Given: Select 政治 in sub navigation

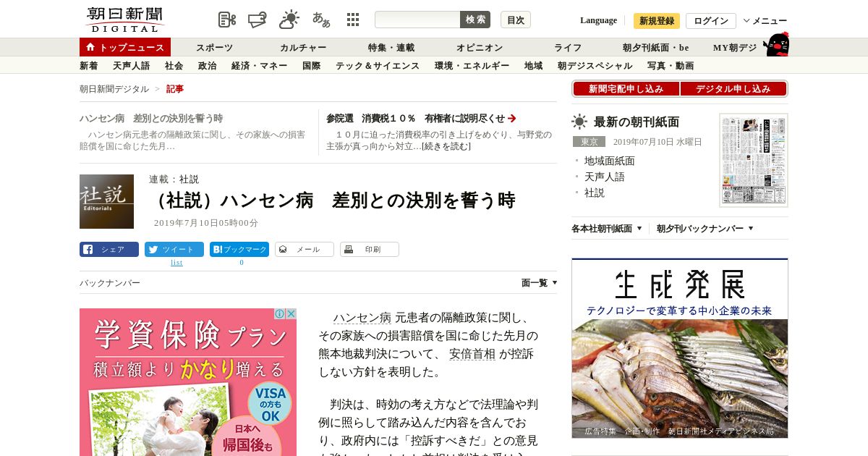Looking at the screenshot, I should (208, 66).
